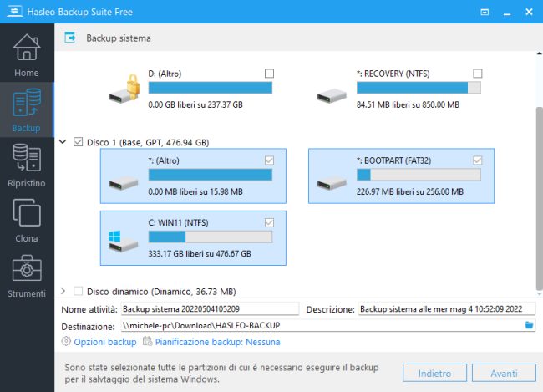Expand the Disco dinamico tree node
The width and height of the screenshot is (543, 392).
63,291
